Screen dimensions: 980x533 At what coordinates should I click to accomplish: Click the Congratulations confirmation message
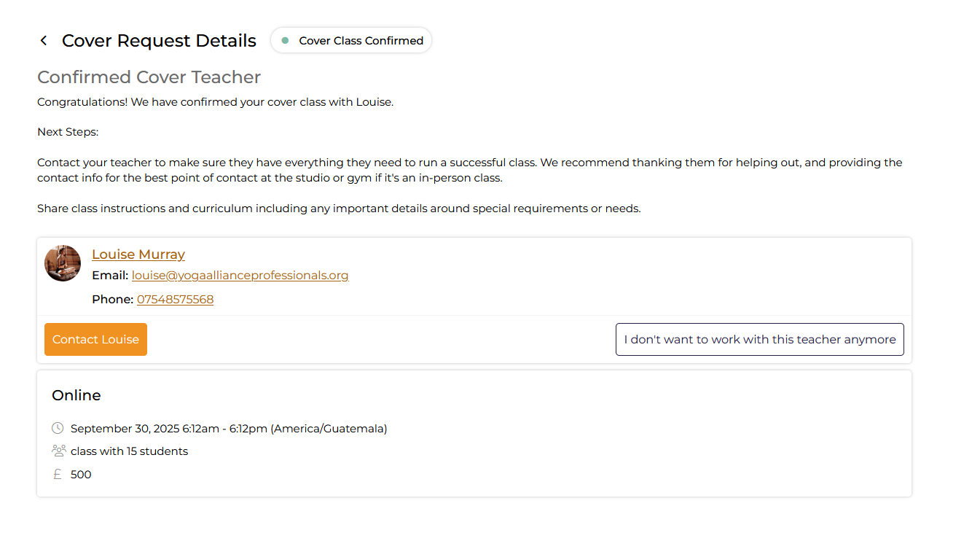(x=215, y=101)
